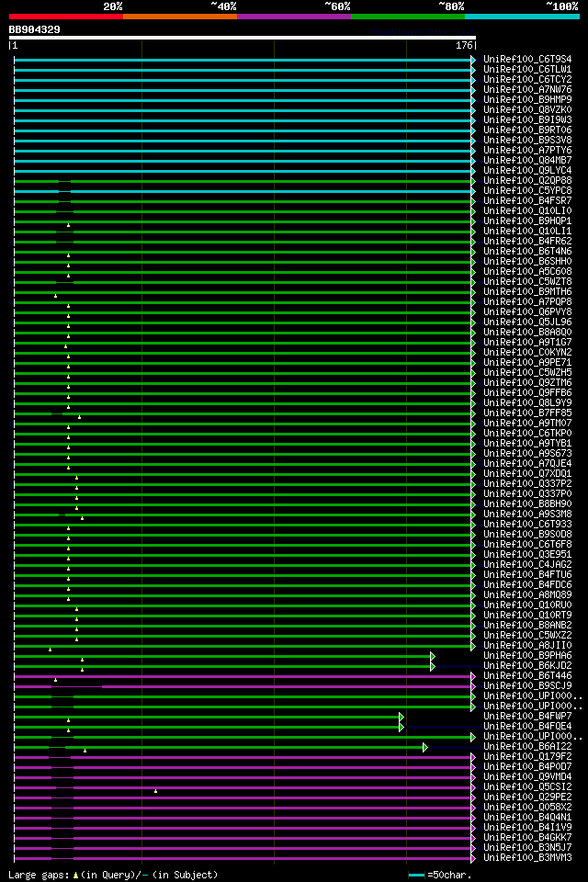This screenshot has height=882, width=588.
Task: Click the UniRef100_B3N5J7 hit name
Action: point(527,849)
